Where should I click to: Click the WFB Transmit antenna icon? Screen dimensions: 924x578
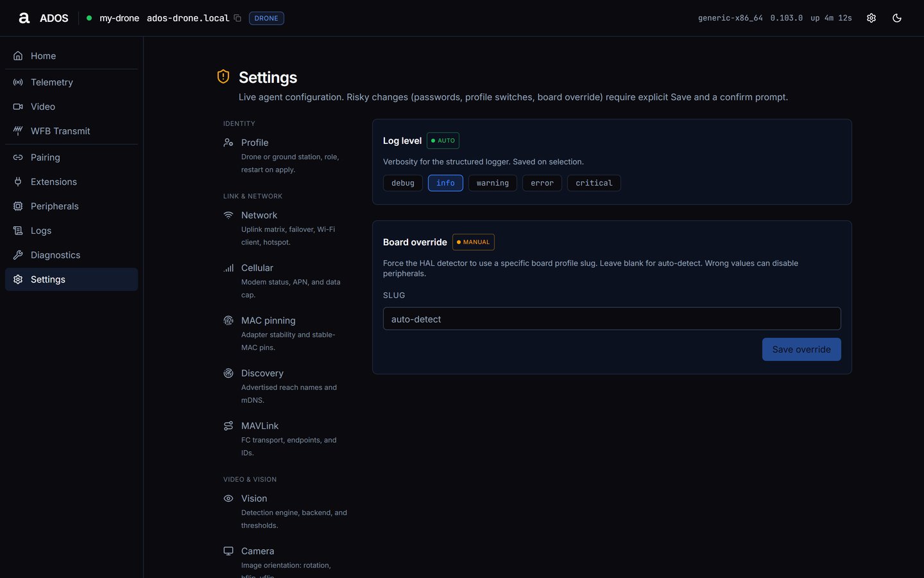tap(18, 131)
